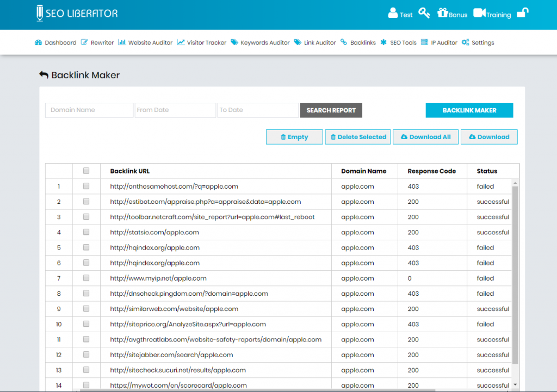
Task: Click the key icon in header
Action: pos(424,13)
